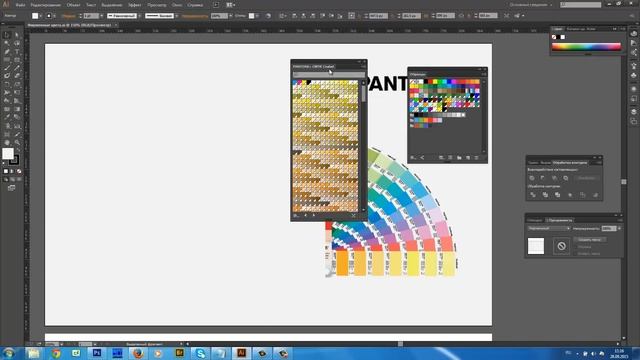Select the Hand tool
Image resolution: width=640 pixels, height=360 pixels.
[7, 142]
